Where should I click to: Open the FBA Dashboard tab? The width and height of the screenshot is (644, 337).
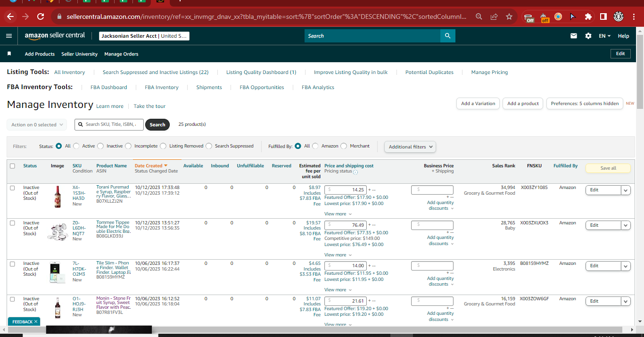(109, 87)
